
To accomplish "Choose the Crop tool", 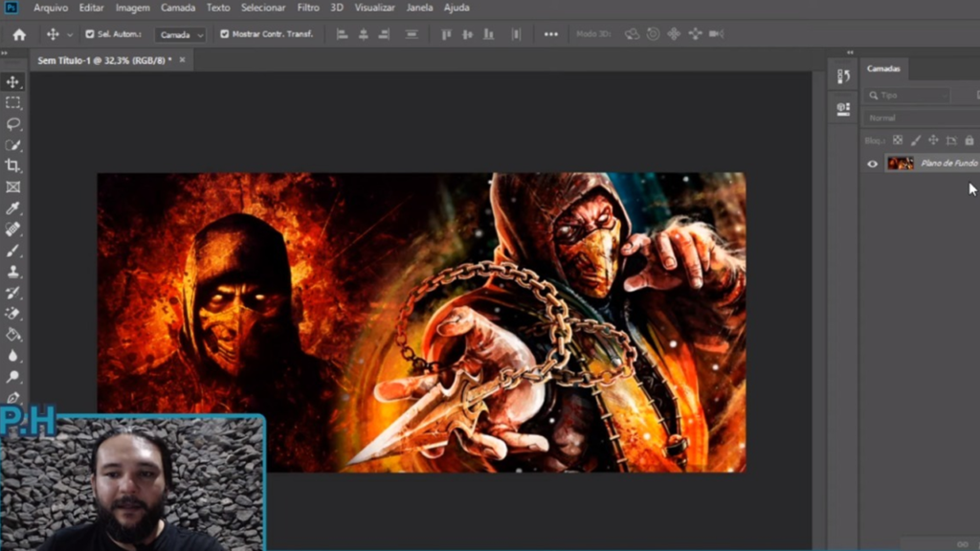I will (13, 166).
